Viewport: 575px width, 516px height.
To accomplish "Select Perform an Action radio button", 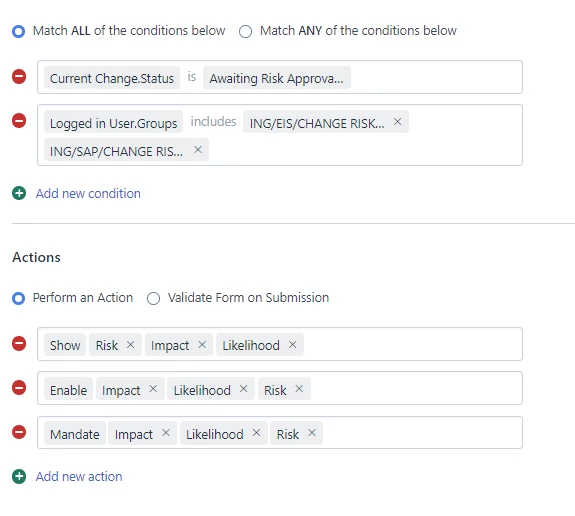I will pyautogui.click(x=18, y=298).
